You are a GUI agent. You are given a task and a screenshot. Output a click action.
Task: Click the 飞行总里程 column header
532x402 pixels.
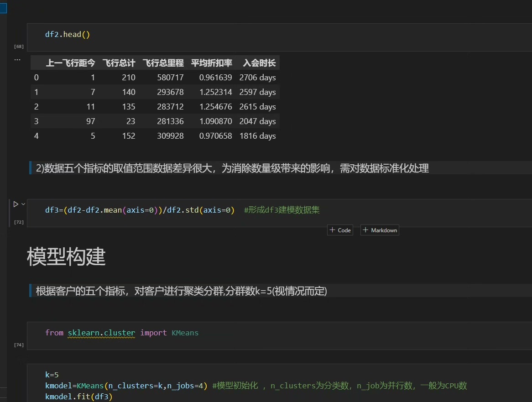163,63
